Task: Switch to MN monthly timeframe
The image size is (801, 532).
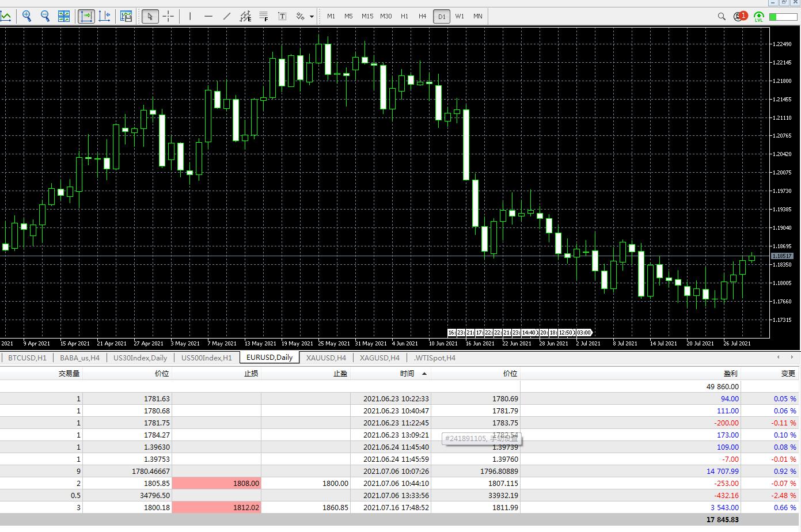Action: 478,16
